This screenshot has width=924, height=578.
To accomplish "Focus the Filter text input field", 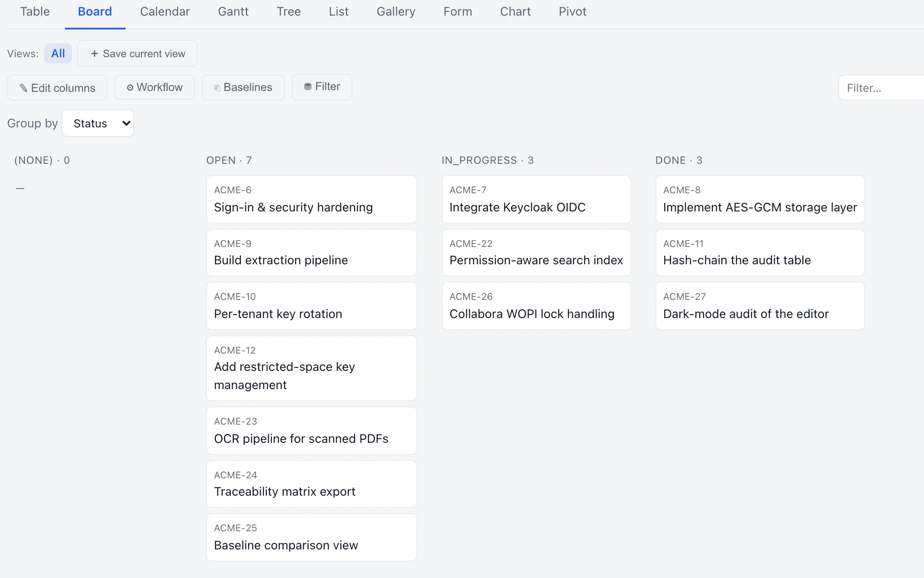I will point(881,88).
